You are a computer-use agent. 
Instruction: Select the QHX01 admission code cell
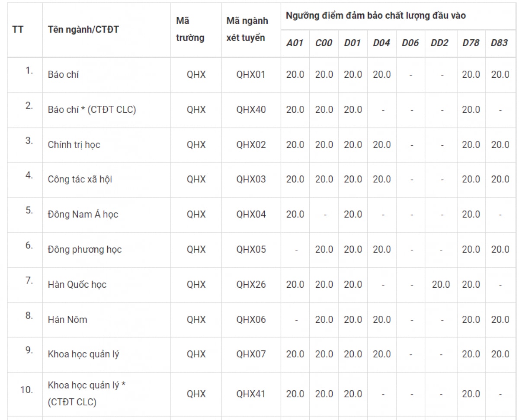click(251, 75)
